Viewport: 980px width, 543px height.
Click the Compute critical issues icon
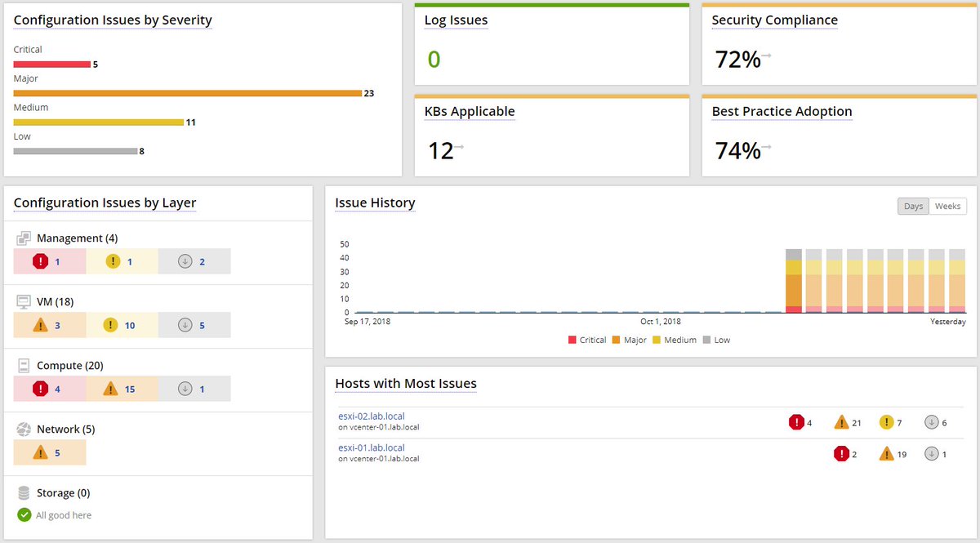(x=41, y=389)
